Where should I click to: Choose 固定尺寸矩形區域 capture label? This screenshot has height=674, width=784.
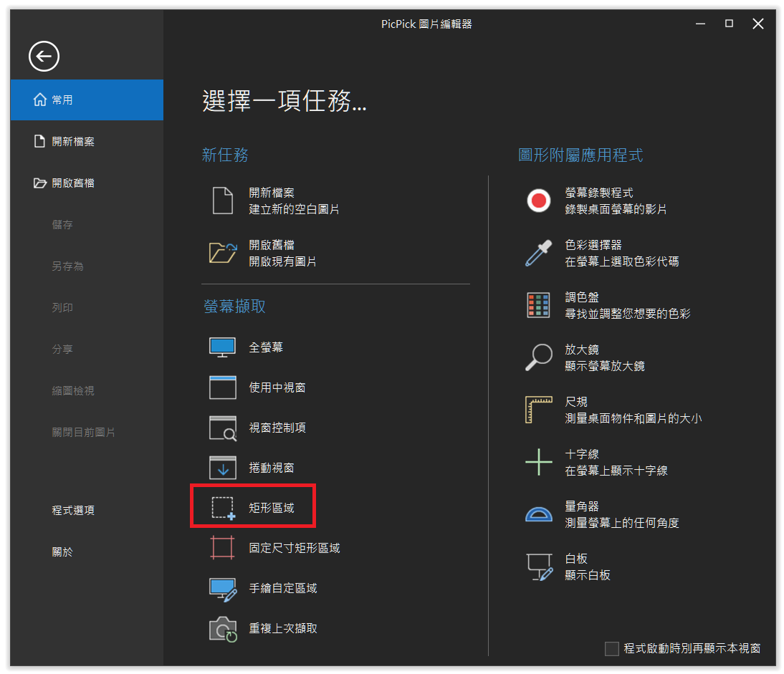pyautogui.click(x=295, y=548)
